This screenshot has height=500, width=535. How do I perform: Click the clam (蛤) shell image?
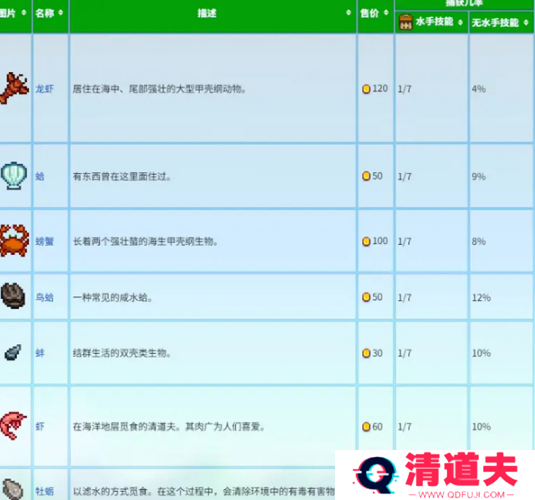click(x=14, y=175)
